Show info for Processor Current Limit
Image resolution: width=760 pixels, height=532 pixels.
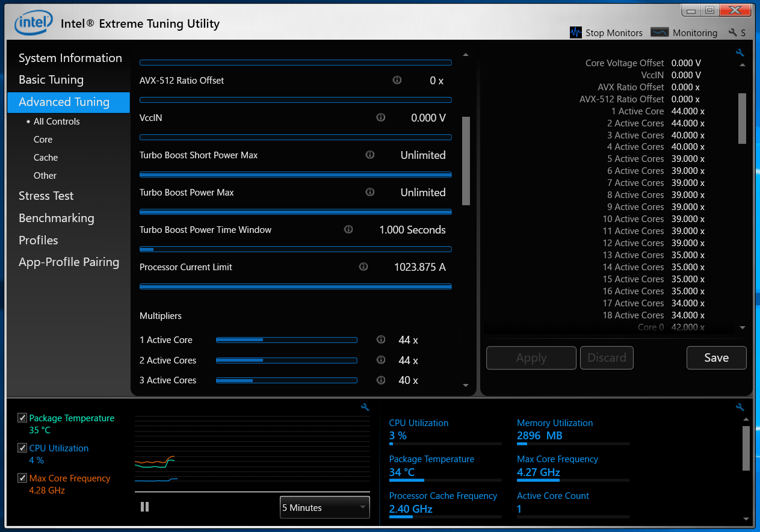[363, 267]
